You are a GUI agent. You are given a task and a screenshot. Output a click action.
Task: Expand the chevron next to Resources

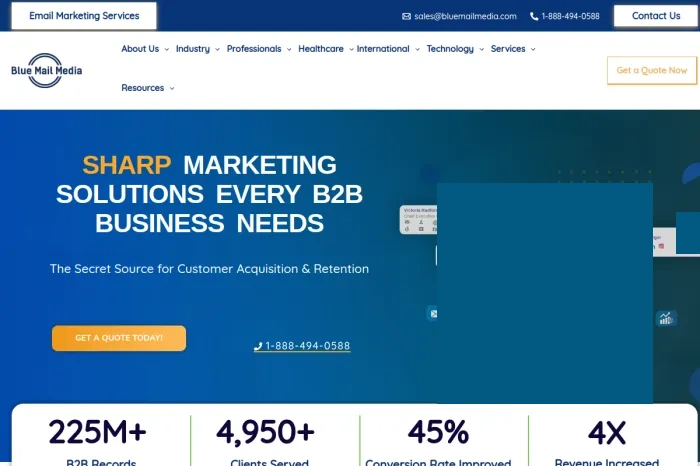172,89
